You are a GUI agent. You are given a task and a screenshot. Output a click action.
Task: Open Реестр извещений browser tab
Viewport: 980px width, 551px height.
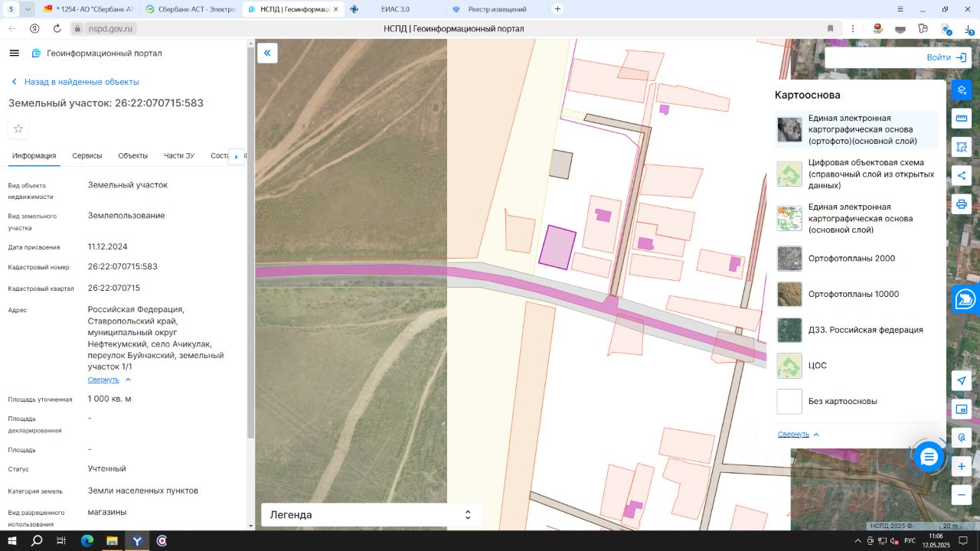(497, 9)
